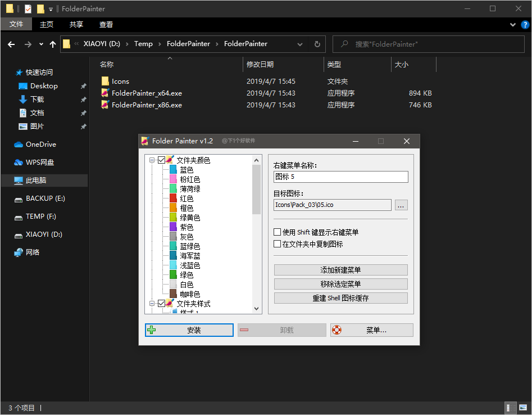The image size is (532, 415).
Task: Enable 在文件夹中复制图标 checkbox
Action: pos(277,244)
